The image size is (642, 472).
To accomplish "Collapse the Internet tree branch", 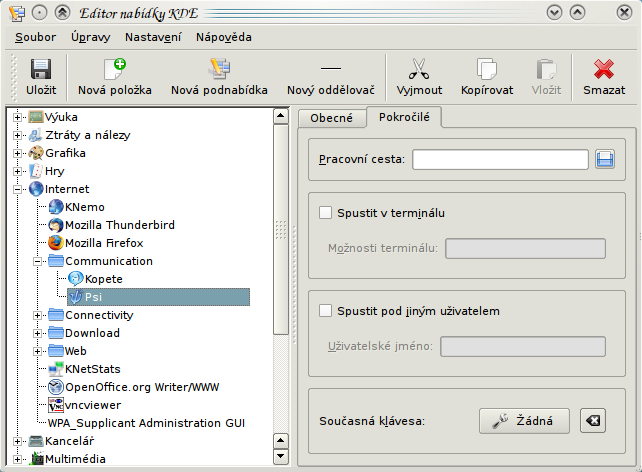I will pyautogui.click(x=18, y=189).
